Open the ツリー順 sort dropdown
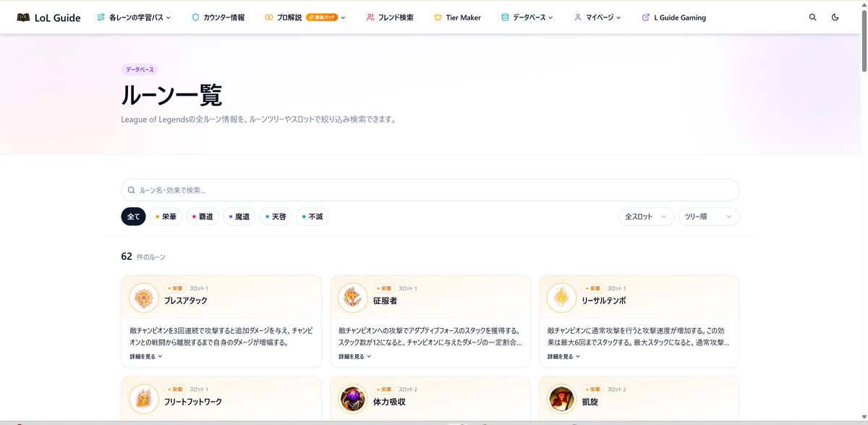The height and width of the screenshot is (425, 868). tap(709, 216)
